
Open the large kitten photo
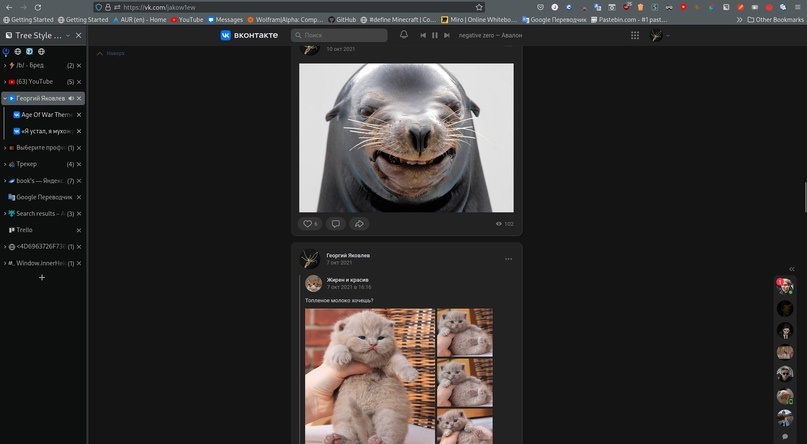[370, 376]
